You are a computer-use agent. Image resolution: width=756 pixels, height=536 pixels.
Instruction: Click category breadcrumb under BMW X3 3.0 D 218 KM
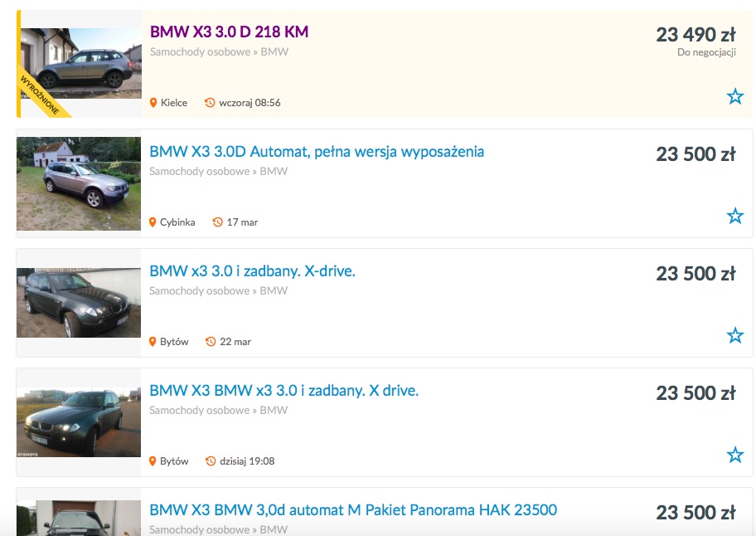[x=219, y=51]
